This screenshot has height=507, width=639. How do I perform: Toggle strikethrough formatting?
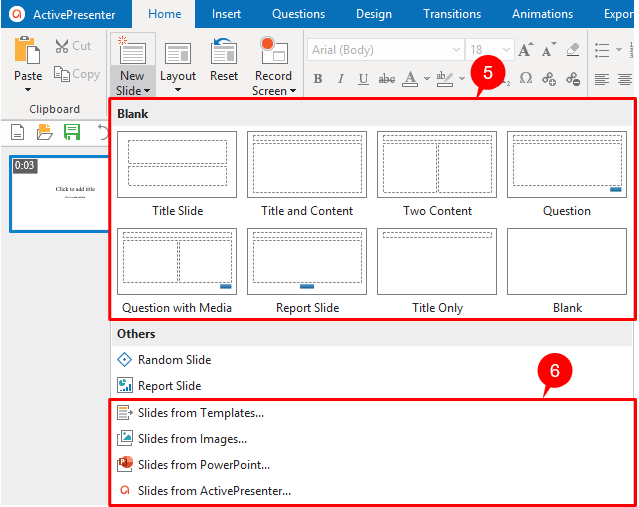coord(386,79)
